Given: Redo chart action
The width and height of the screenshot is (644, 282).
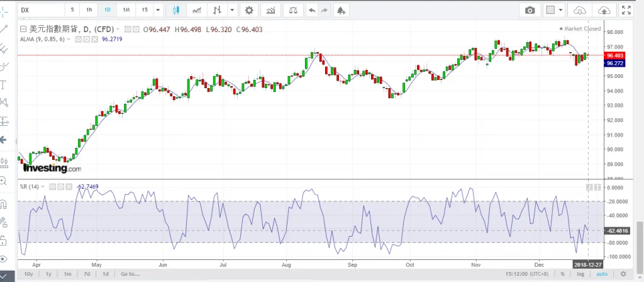Looking at the screenshot, I should point(325,10).
